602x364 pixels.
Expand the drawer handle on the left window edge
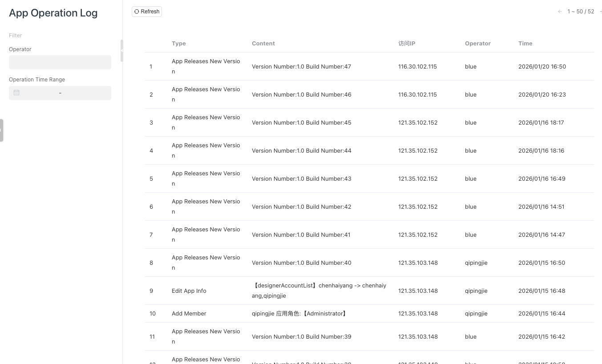(1, 130)
